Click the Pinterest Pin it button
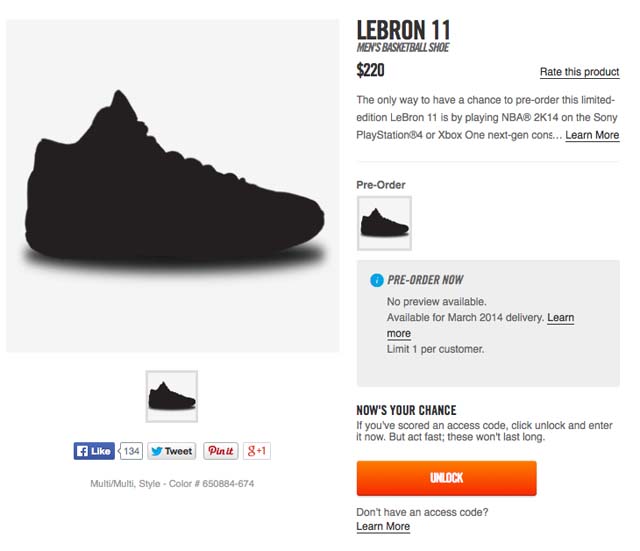This screenshot has width=640, height=551. (x=221, y=451)
